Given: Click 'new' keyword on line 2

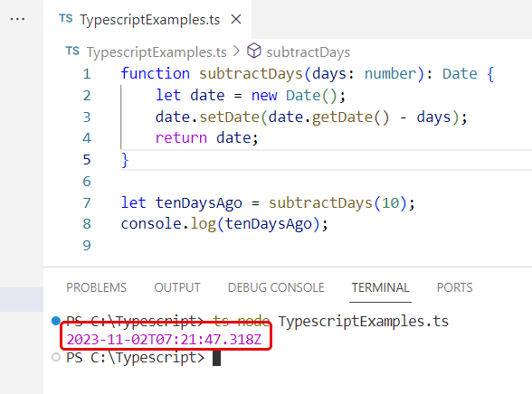Looking at the screenshot, I should (x=264, y=96).
